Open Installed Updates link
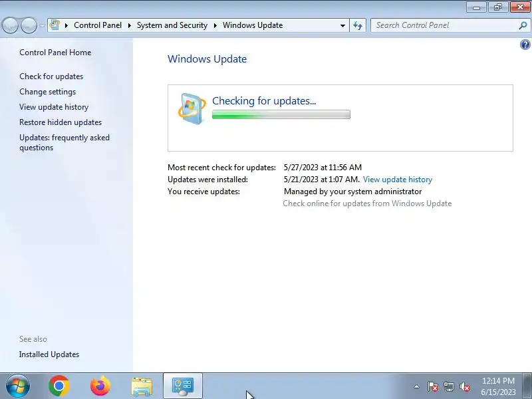Screen dimensions: 532x399 [49, 354]
